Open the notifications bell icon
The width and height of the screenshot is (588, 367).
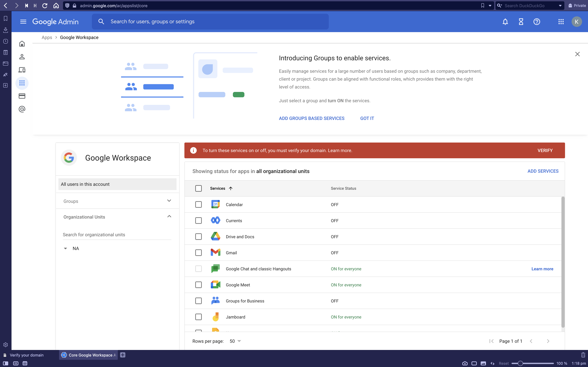click(505, 22)
